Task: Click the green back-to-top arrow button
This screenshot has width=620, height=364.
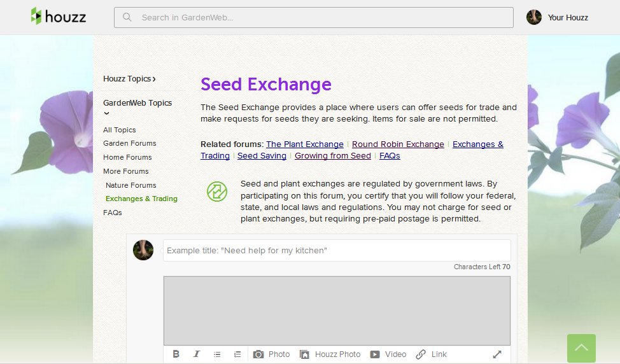Action: (581, 348)
